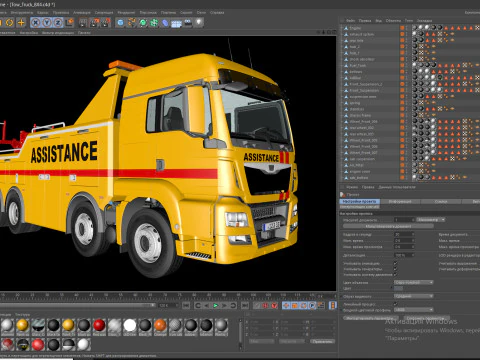Toggle the Линейный процесс checkbox

[x=395, y=304]
